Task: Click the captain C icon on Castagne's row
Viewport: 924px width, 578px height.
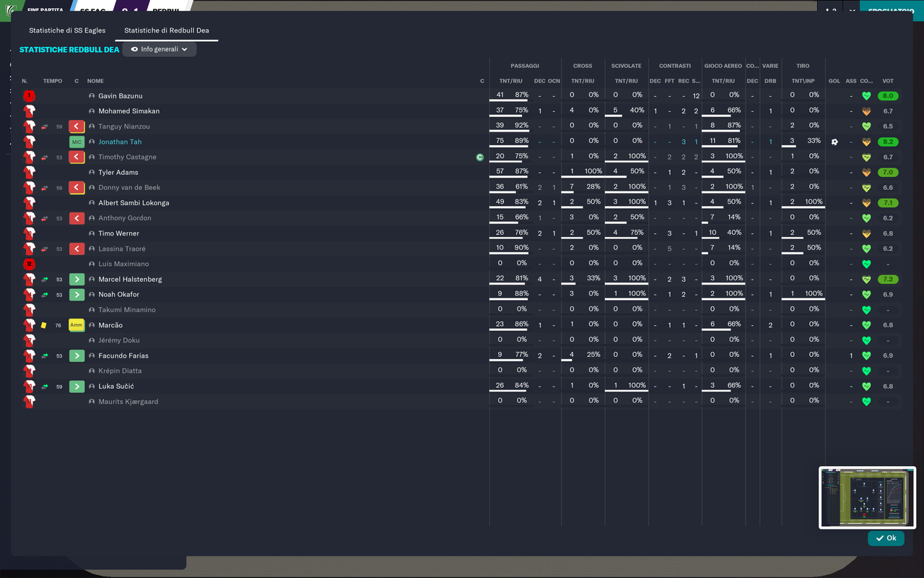Action: click(x=480, y=157)
